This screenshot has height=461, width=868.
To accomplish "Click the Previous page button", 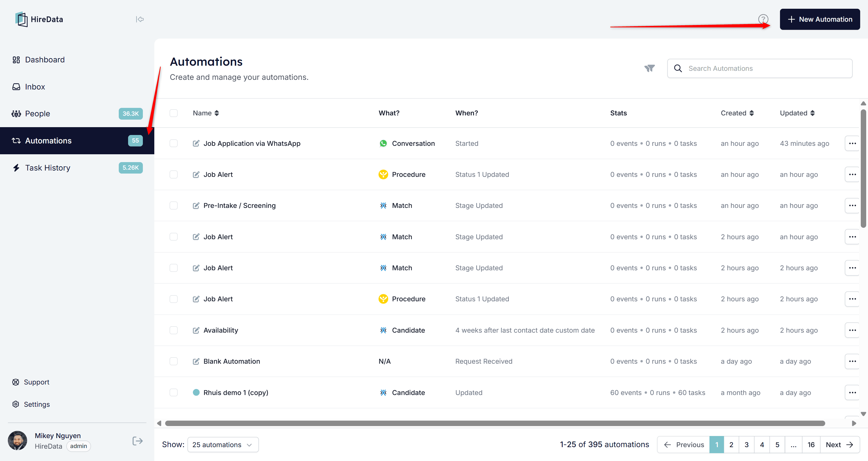I will (x=683, y=444).
